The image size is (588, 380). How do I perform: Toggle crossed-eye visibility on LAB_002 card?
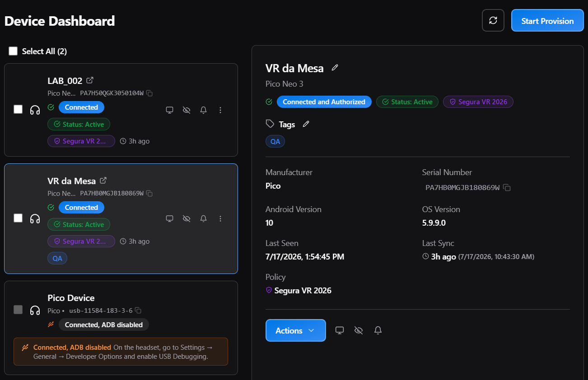[187, 110]
